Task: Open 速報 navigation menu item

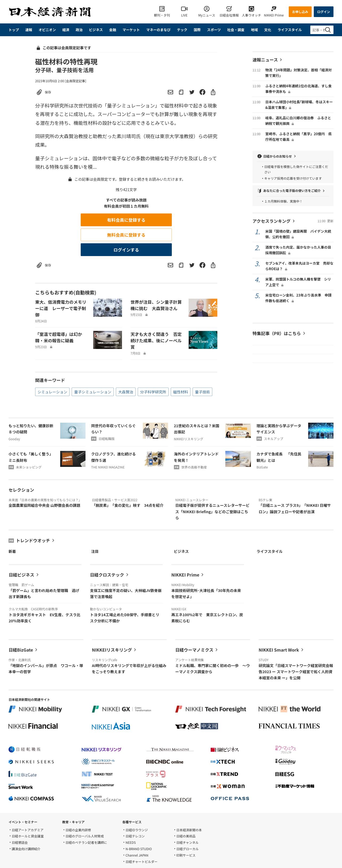Action: pos(29,30)
